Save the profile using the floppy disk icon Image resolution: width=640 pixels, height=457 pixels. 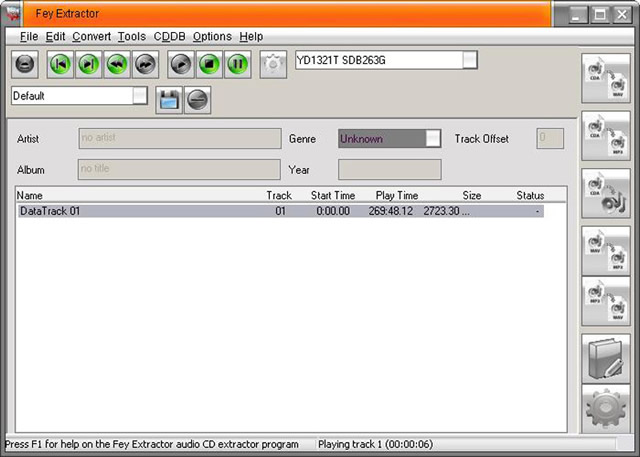coord(169,100)
